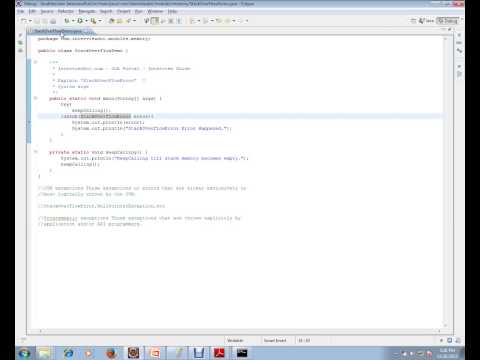
Task: Open the media player taskbar icon
Action: coord(89,353)
